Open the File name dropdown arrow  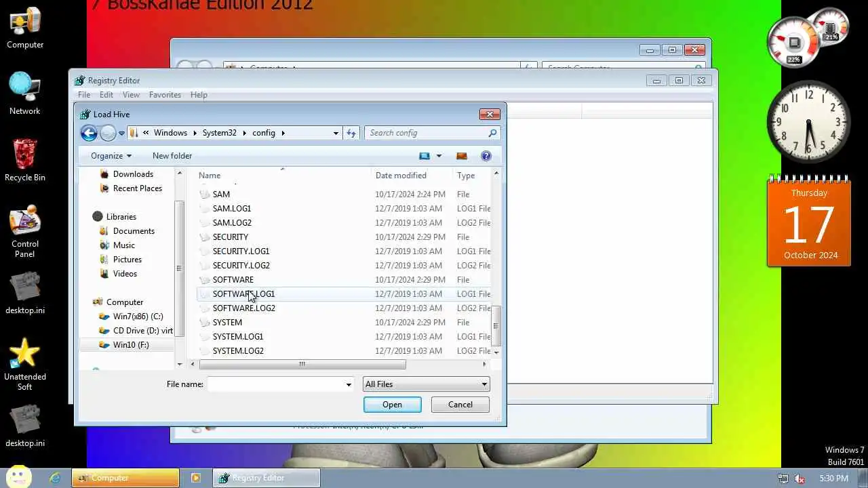tap(349, 384)
